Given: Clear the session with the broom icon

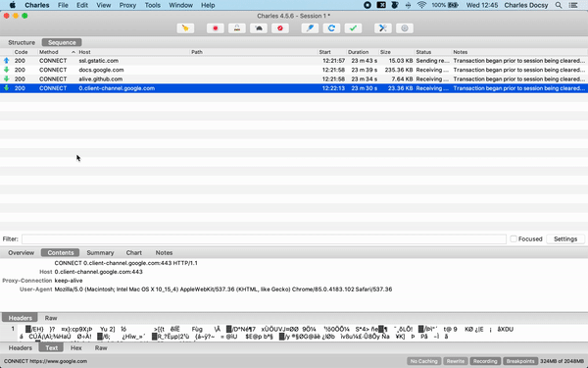Looking at the screenshot, I should (185, 28).
